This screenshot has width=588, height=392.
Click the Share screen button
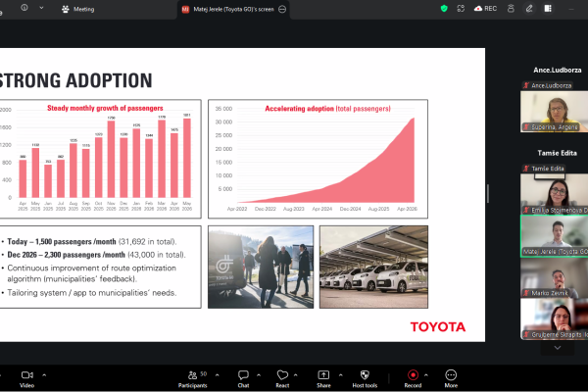[323, 379]
